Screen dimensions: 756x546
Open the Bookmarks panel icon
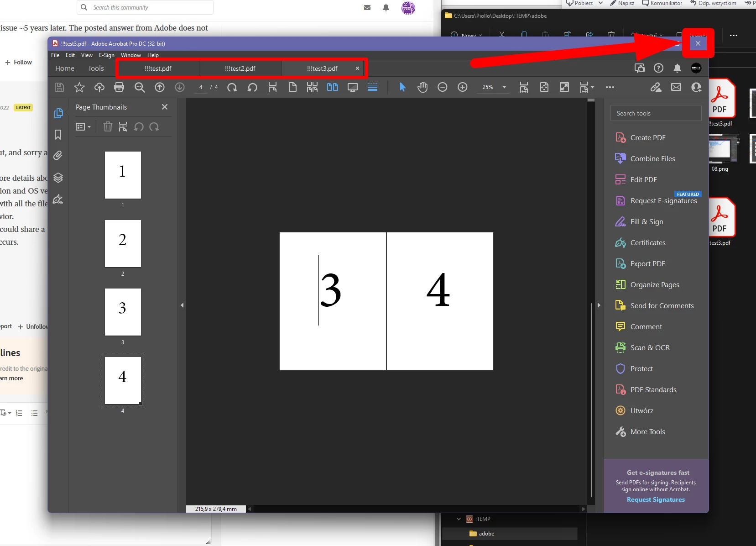pos(58,135)
